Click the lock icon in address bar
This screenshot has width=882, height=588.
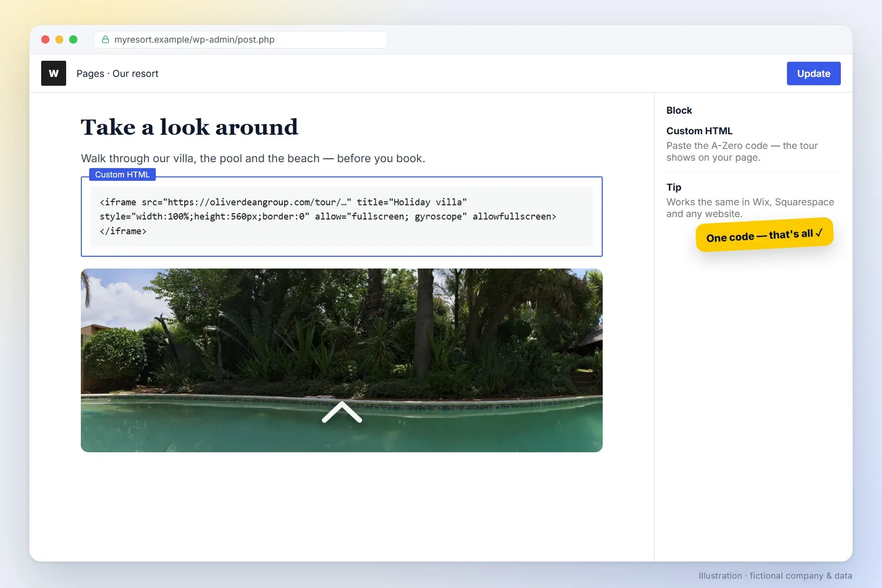105,40
